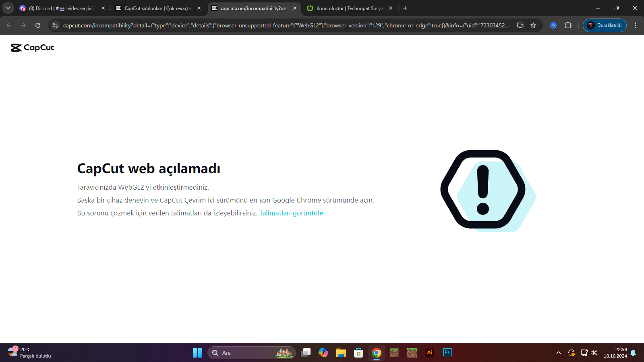
Task: Open the blue browser extension icon
Action: [553, 25]
